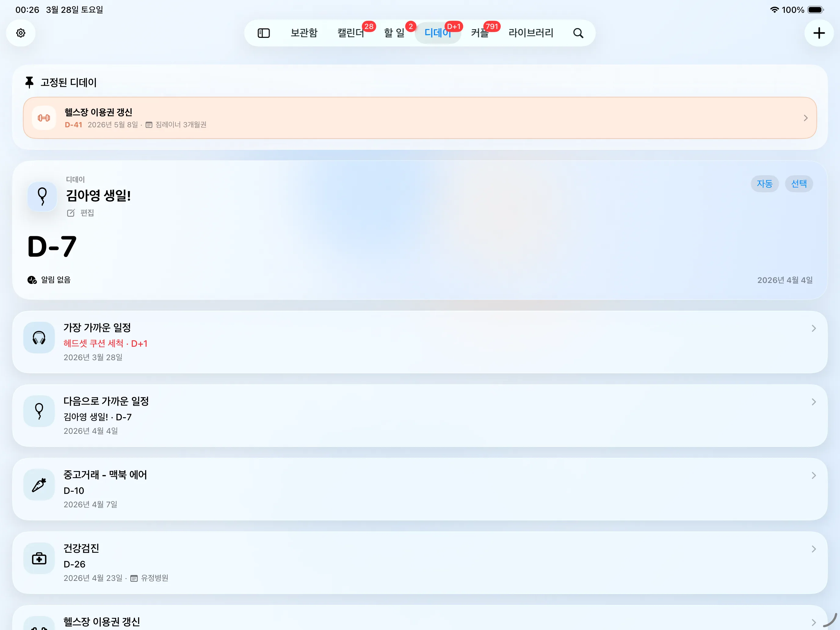Click the balloon icon beside 김아영 생일! title

(42, 196)
